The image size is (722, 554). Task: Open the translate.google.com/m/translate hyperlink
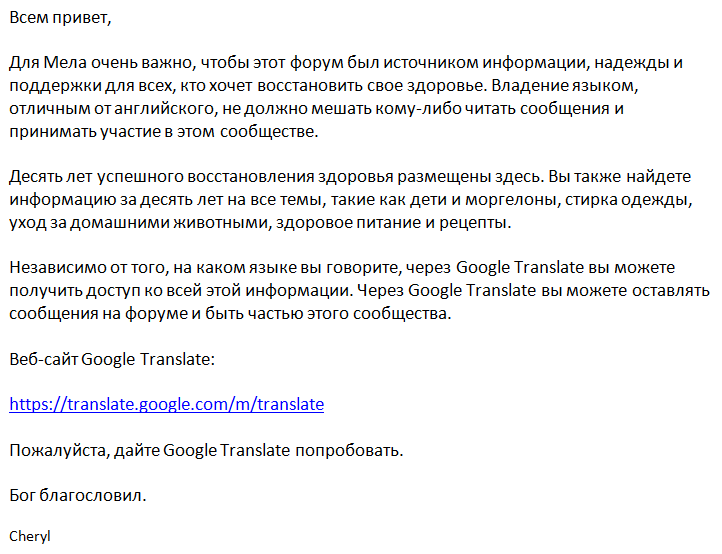point(167,404)
